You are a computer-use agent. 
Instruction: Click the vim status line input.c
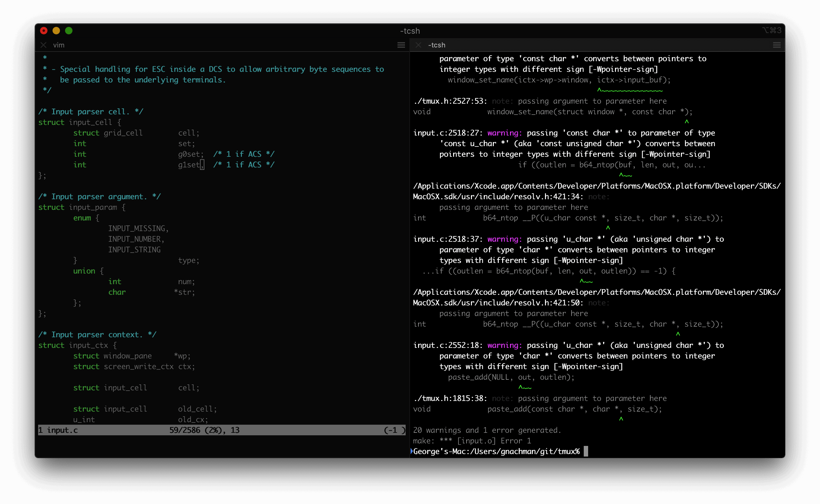(62, 430)
